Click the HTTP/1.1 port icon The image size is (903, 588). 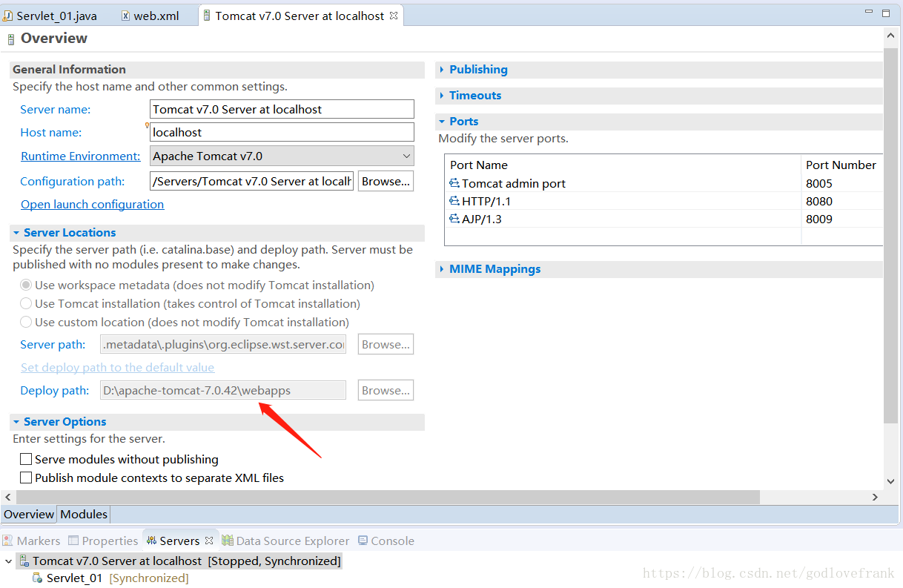click(x=454, y=201)
